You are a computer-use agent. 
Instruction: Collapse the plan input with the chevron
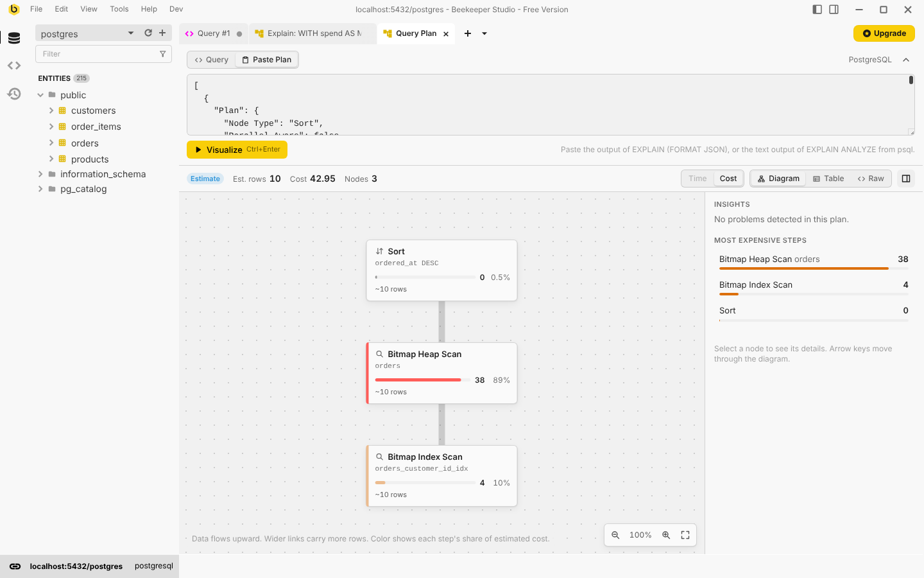(x=906, y=60)
